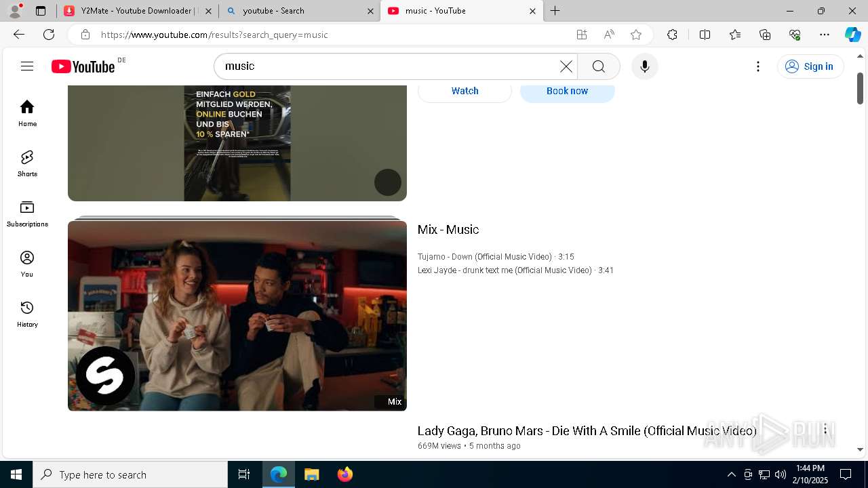Screen dimensions: 868x488
Task: Close the music - YouTube tab
Action: click(532, 11)
